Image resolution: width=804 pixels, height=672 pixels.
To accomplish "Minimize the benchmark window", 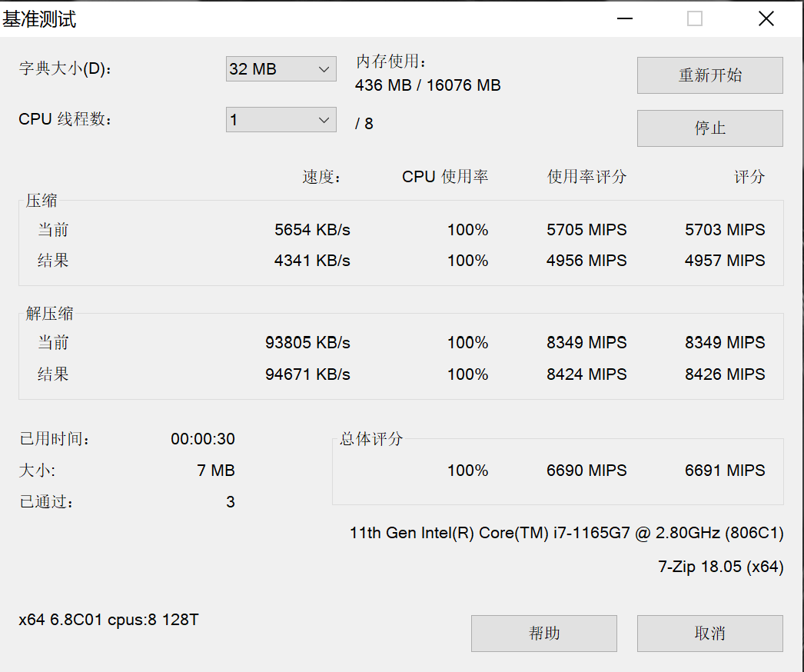I will 625,19.
